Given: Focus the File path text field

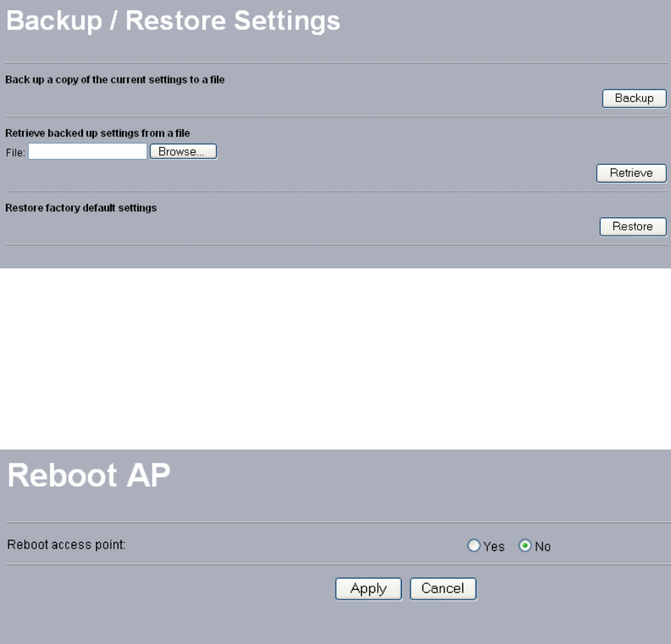Looking at the screenshot, I should click(87, 152).
